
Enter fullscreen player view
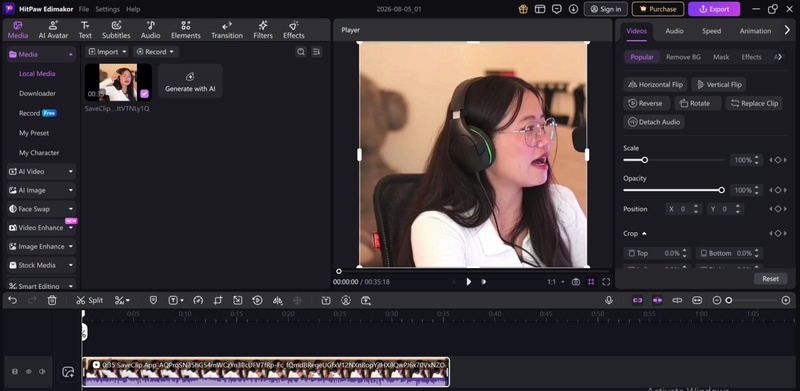point(606,282)
